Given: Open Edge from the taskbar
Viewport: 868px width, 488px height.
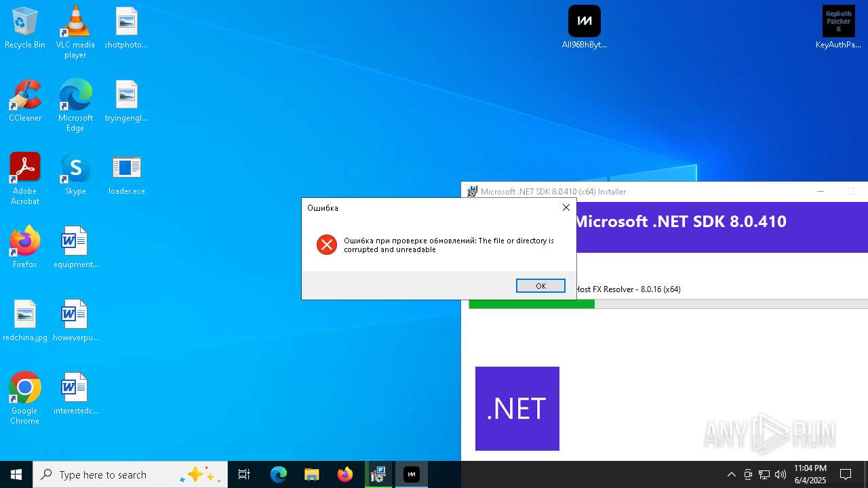Looking at the screenshot, I should click(279, 474).
